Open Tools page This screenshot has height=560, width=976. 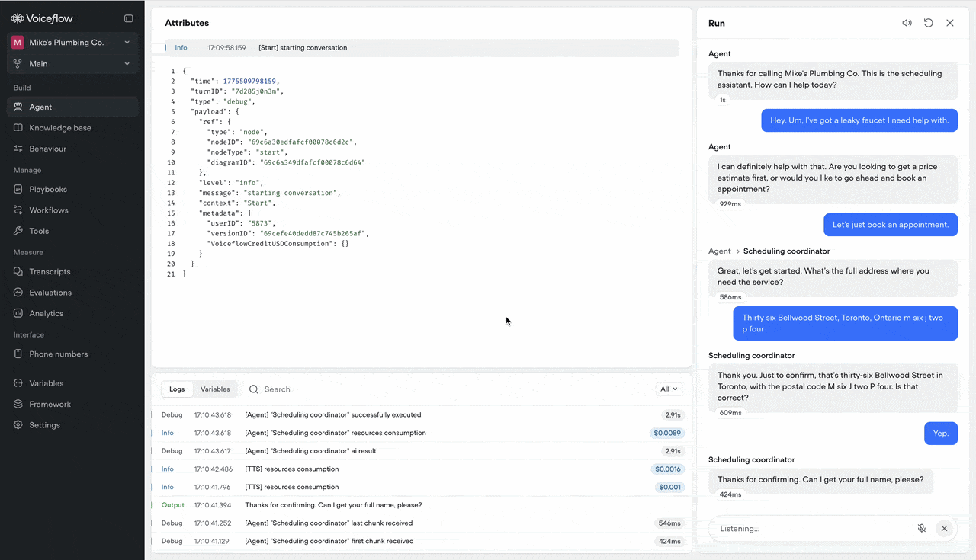[72, 231]
